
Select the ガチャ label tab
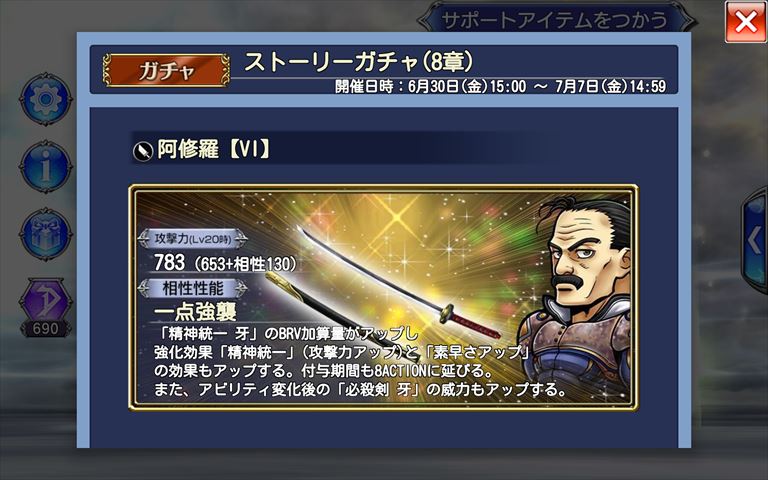click(166, 71)
